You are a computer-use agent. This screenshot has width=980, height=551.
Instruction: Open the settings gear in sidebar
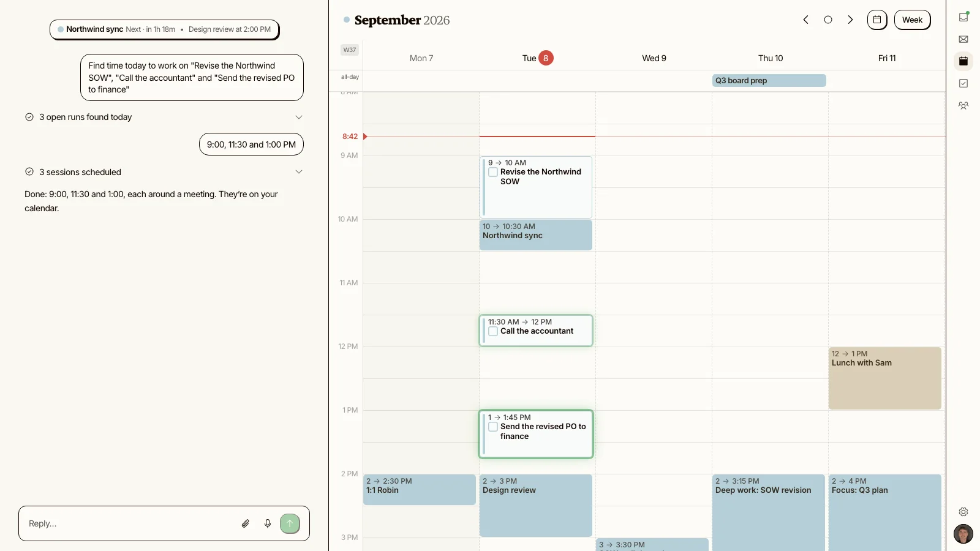coord(963,512)
